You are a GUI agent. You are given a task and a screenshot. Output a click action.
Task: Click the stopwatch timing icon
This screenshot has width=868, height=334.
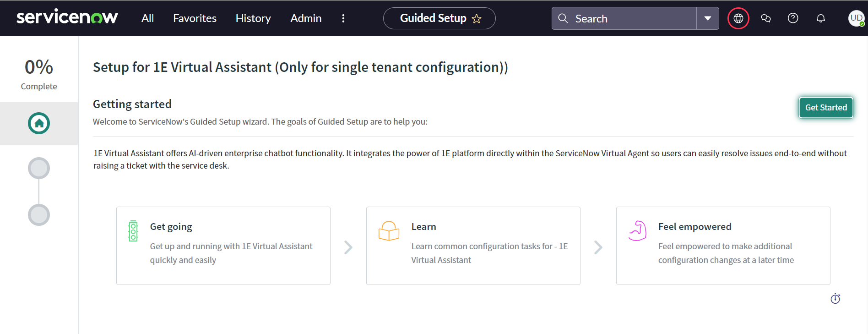(x=835, y=299)
